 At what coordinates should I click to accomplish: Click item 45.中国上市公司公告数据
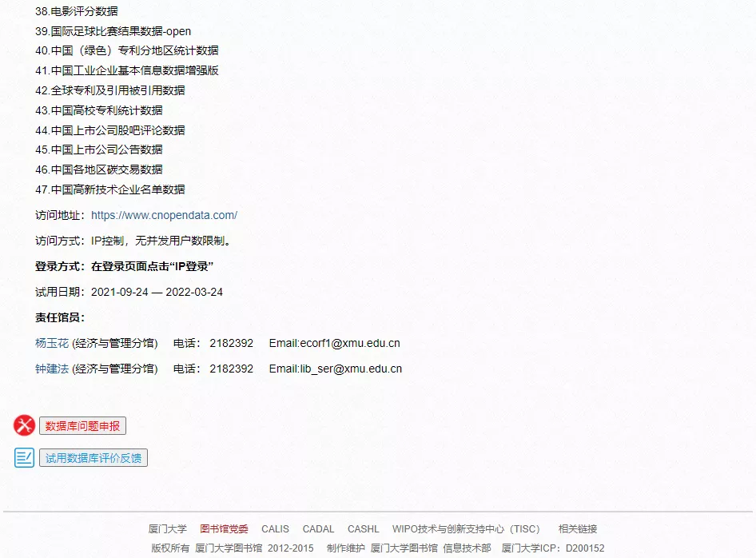[x=99, y=149]
